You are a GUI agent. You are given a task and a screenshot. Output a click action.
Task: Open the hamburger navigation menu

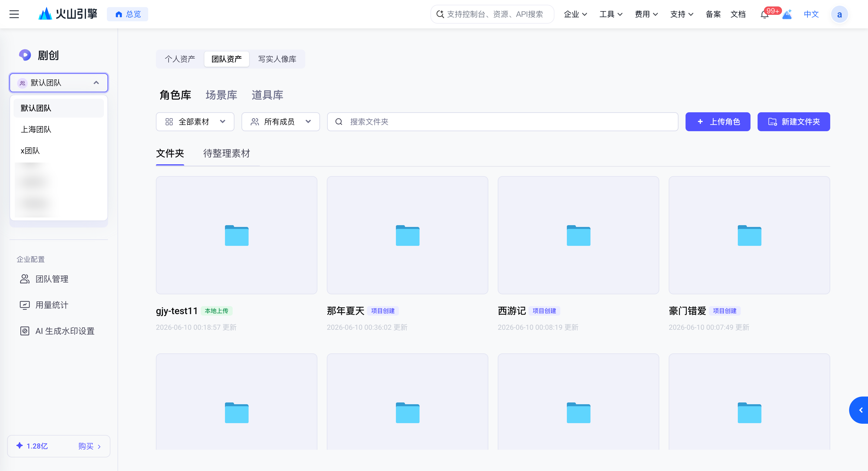pyautogui.click(x=14, y=14)
